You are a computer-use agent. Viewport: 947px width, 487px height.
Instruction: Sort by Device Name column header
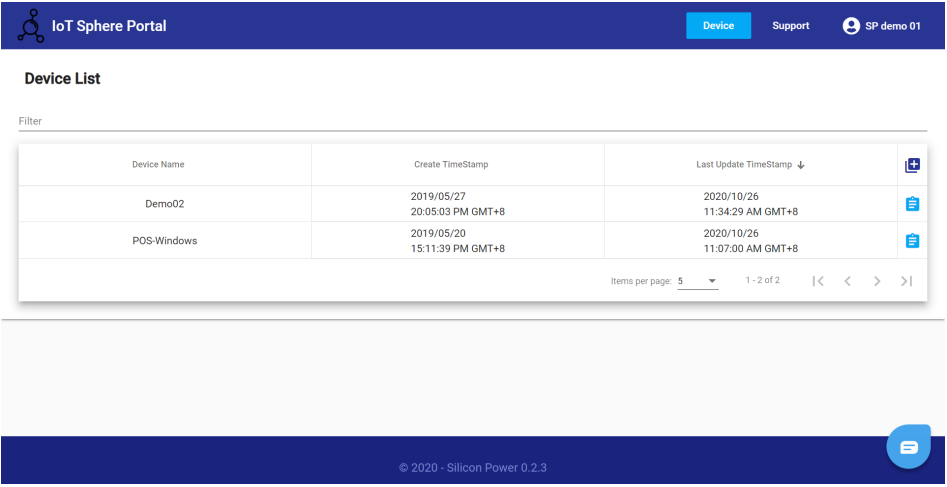click(x=158, y=165)
